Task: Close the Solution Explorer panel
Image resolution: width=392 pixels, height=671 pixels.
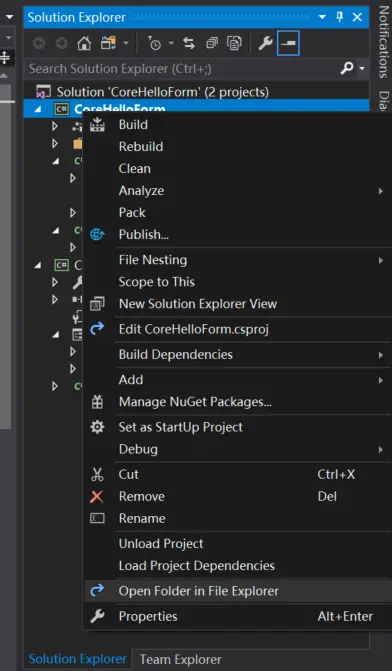Action: click(x=357, y=18)
